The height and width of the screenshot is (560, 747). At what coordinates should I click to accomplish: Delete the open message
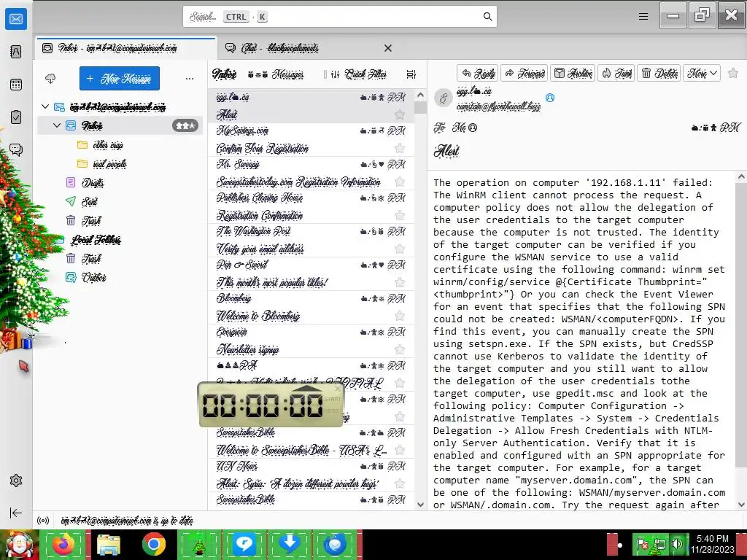pos(659,74)
